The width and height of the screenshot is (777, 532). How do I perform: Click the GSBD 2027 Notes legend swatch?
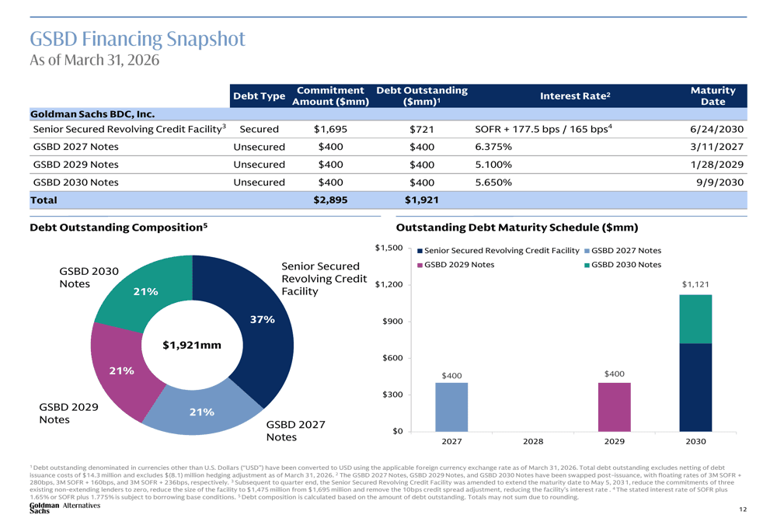(x=587, y=251)
